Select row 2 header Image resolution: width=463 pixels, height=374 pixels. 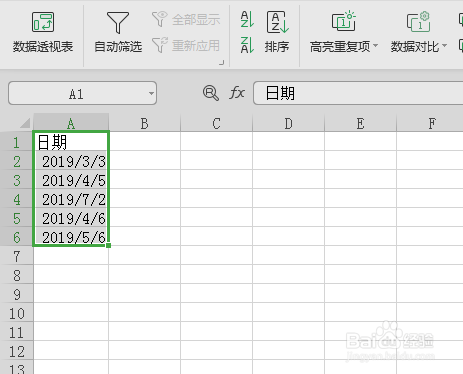click(17, 161)
